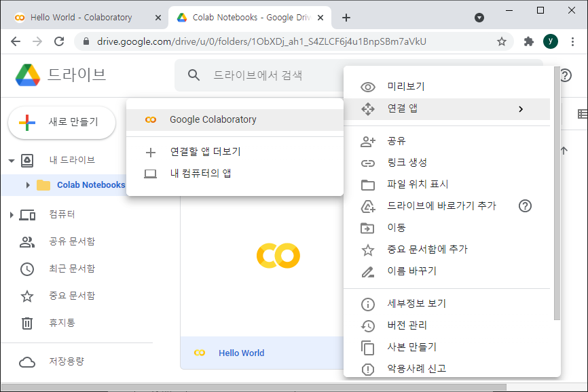Click the browser address bar URL

click(261, 41)
